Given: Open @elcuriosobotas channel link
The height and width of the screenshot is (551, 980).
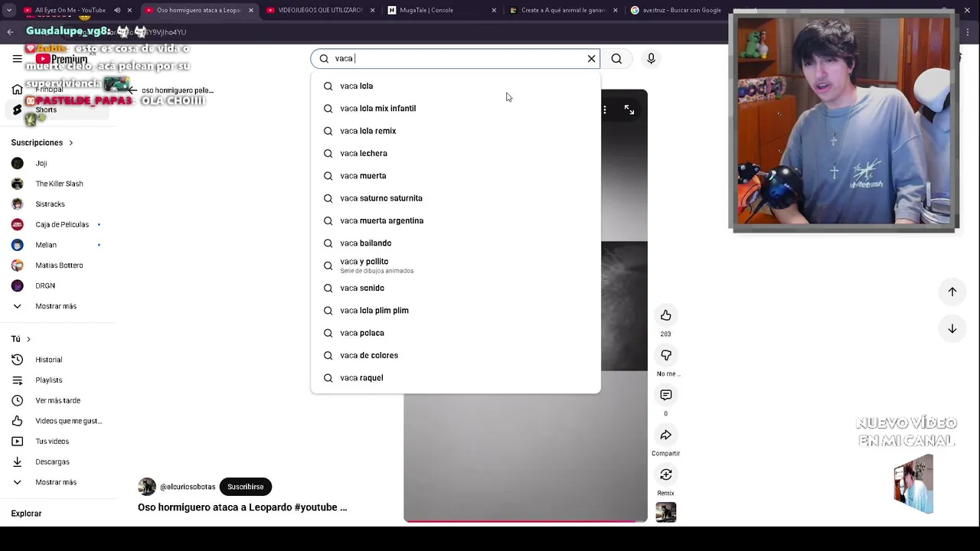Looking at the screenshot, I should (188, 487).
